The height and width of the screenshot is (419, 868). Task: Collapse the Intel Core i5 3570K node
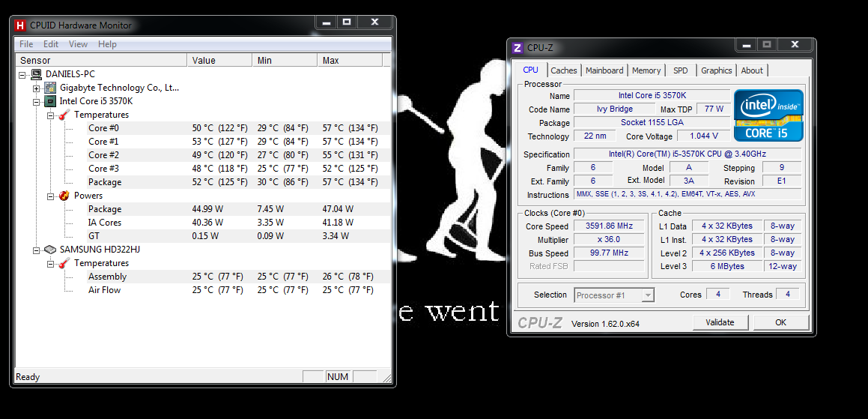(37, 101)
